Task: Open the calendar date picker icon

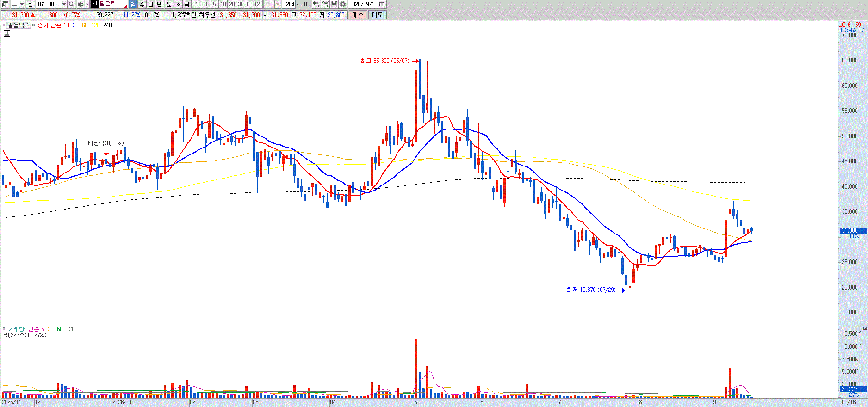Action: pos(382,4)
